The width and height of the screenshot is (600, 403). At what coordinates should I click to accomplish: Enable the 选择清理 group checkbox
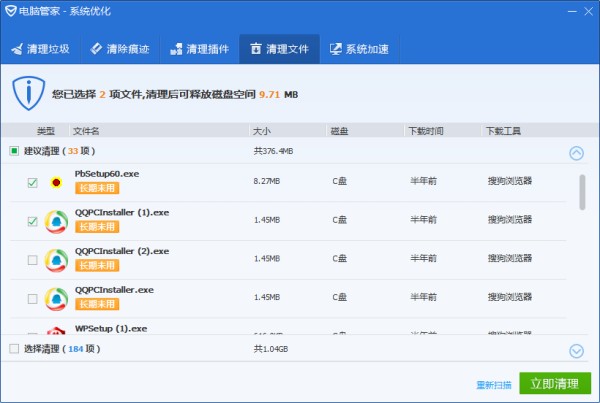pyautogui.click(x=14, y=349)
